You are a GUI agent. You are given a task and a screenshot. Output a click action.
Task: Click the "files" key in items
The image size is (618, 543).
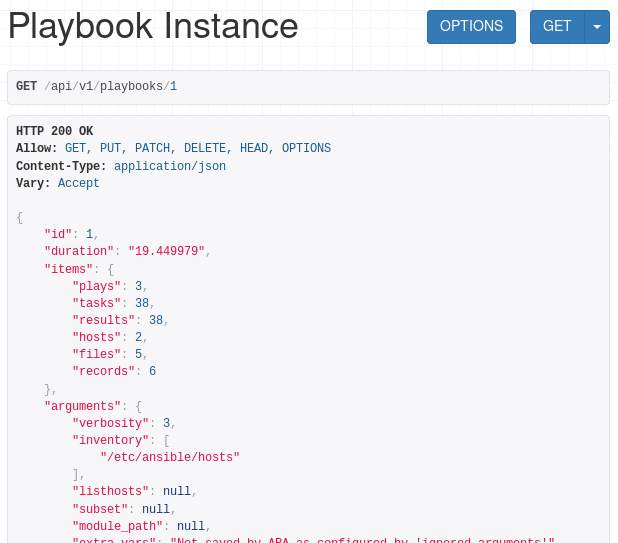coord(96,354)
